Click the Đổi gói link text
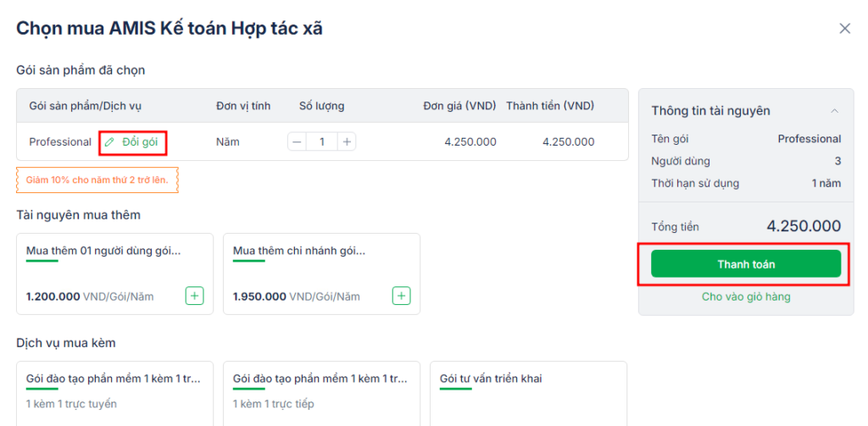This screenshot has height=426, width=868. click(140, 142)
